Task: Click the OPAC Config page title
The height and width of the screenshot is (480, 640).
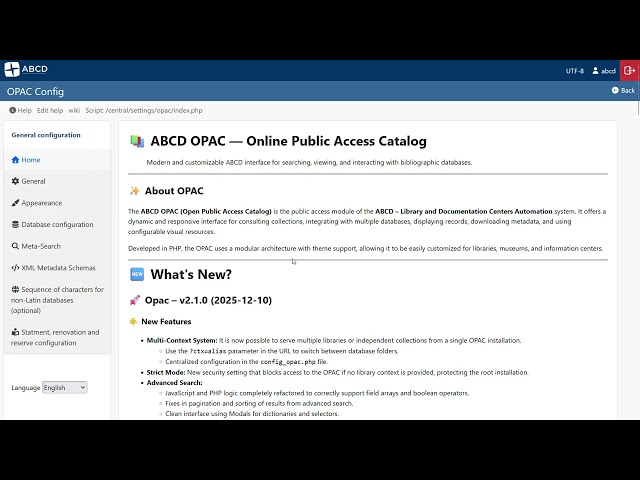Action: [x=35, y=91]
